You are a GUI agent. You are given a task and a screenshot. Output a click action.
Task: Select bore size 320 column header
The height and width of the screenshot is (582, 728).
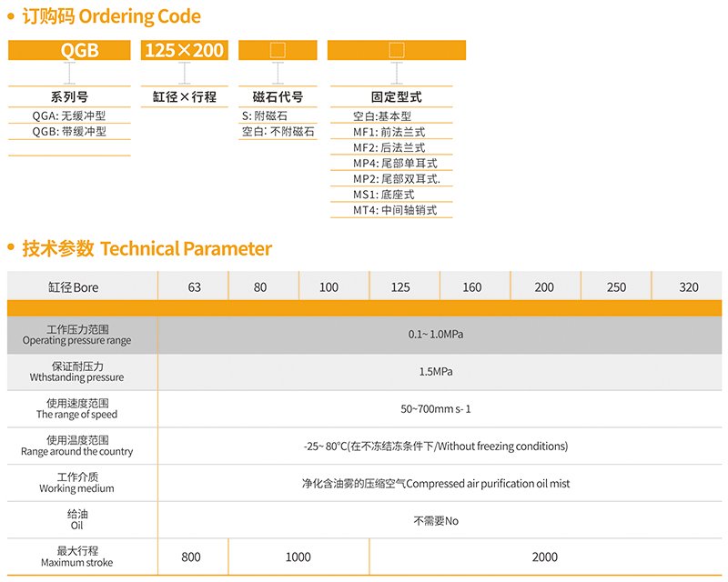click(x=689, y=286)
